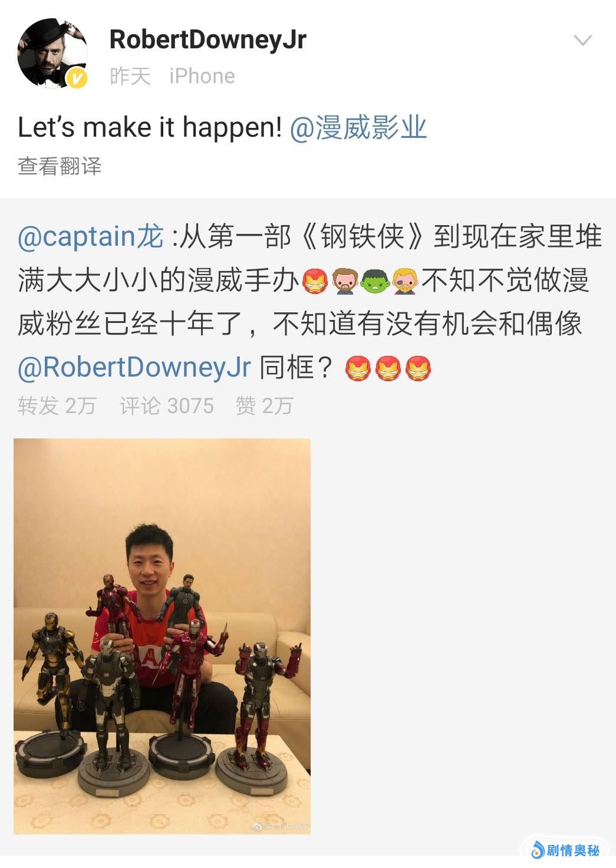Tap the 转发 2万 repost count
Screen dimensions: 616x868
coord(57,405)
